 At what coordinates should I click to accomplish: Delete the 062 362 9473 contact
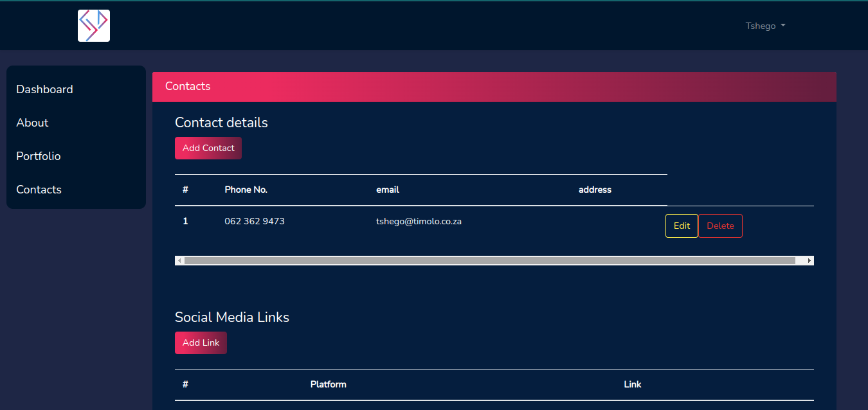click(720, 226)
